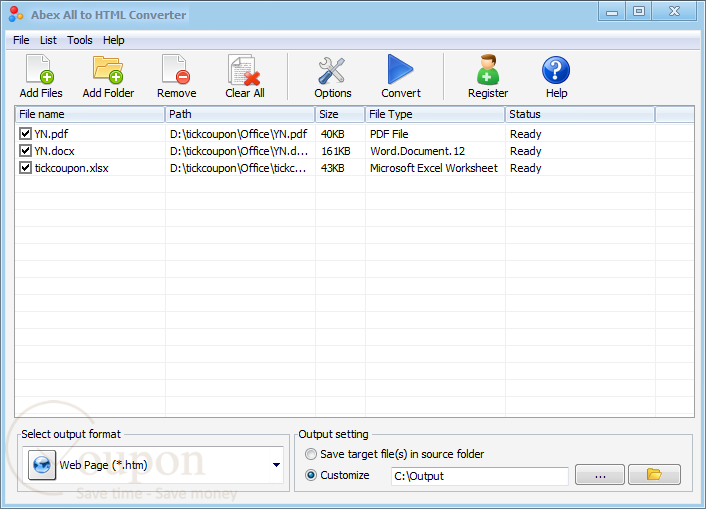The height and width of the screenshot is (509, 706).
Task: Open the File menu
Action: pyautogui.click(x=21, y=40)
